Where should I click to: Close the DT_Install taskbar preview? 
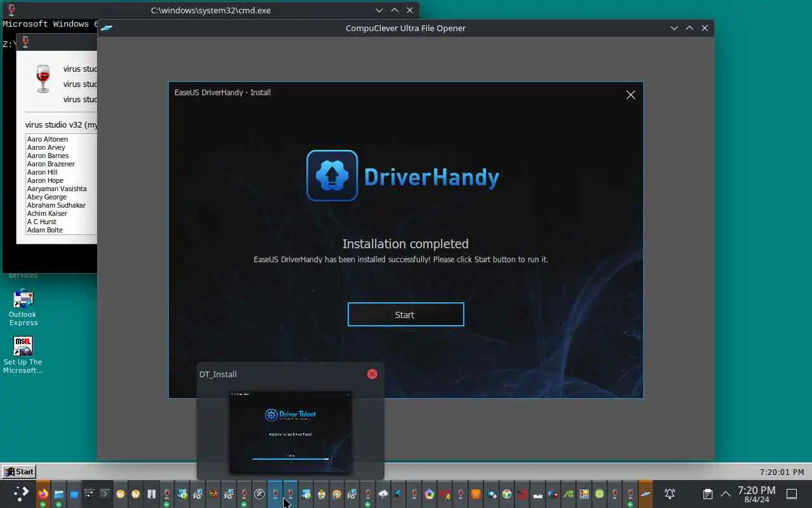[372, 374]
